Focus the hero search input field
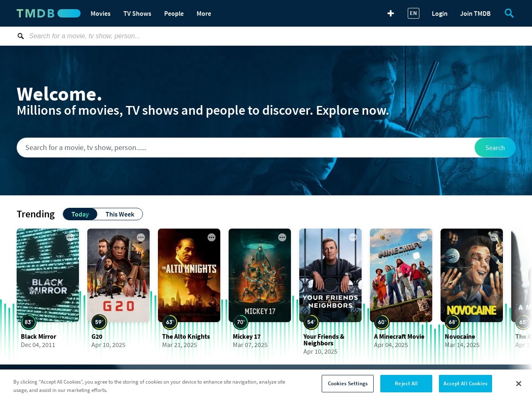 pos(246,148)
